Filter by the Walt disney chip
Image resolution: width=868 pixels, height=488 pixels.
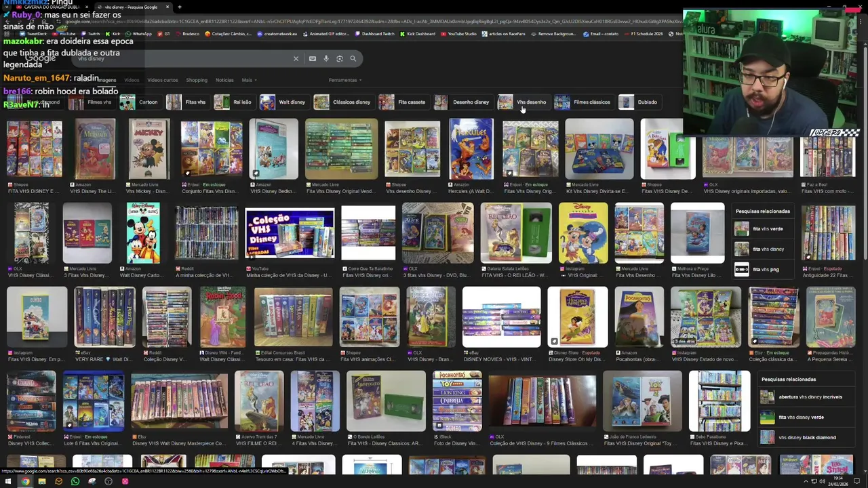click(x=283, y=102)
